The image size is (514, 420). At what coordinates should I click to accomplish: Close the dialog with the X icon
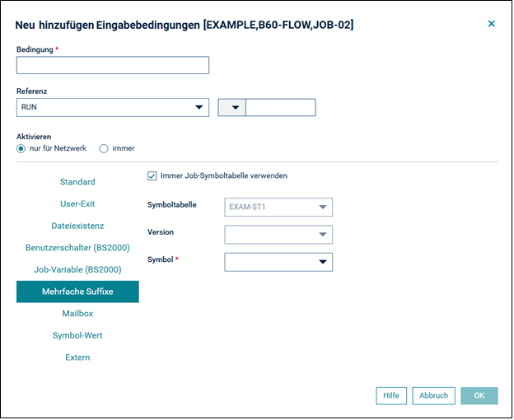(x=492, y=24)
